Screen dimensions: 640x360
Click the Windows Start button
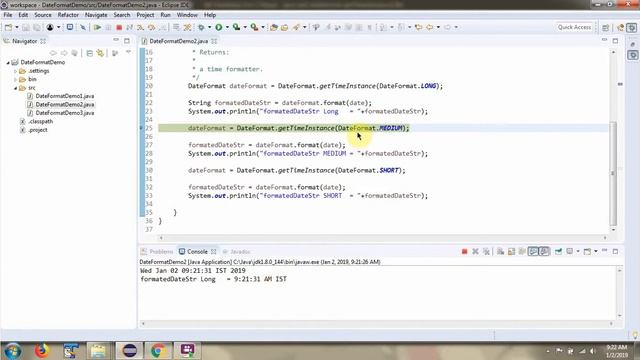13,351
